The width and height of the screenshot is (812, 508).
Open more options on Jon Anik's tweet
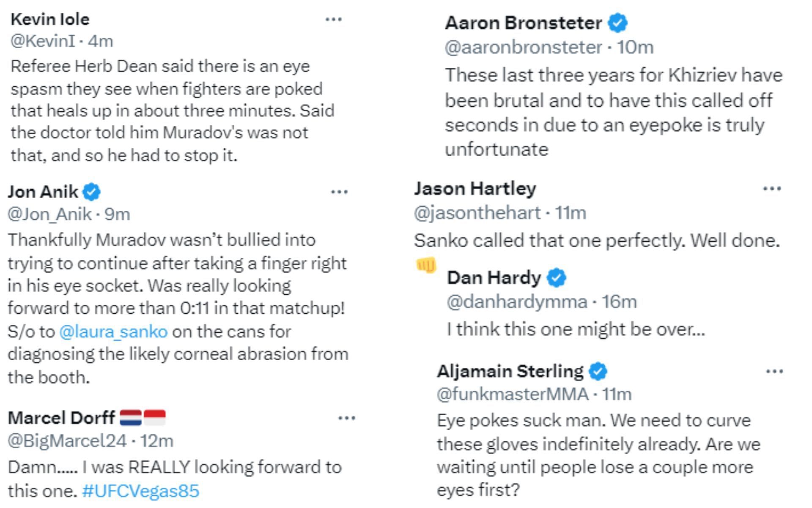click(x=339, y=192)
